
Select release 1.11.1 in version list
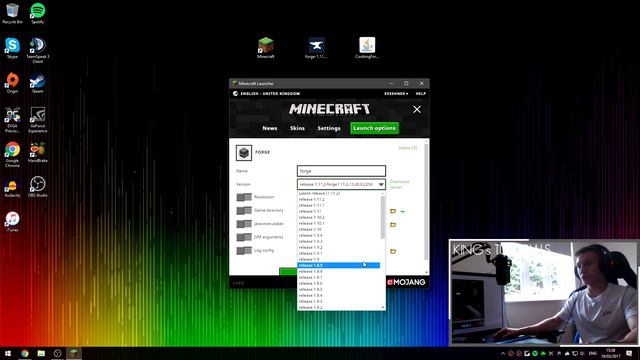click(x=339, y=205)
